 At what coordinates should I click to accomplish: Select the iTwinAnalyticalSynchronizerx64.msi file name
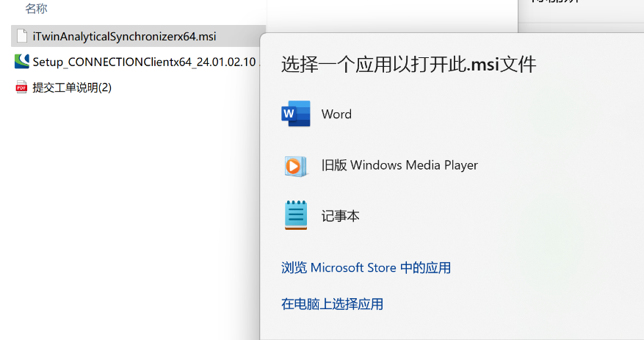click(124, 37)
